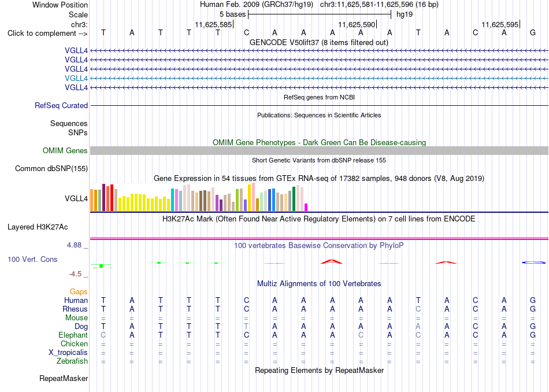Select the Elephant species label

pyautogui.click(x=73, y=335)
